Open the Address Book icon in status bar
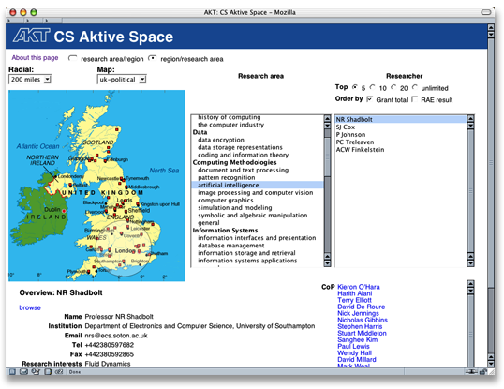 48,371
